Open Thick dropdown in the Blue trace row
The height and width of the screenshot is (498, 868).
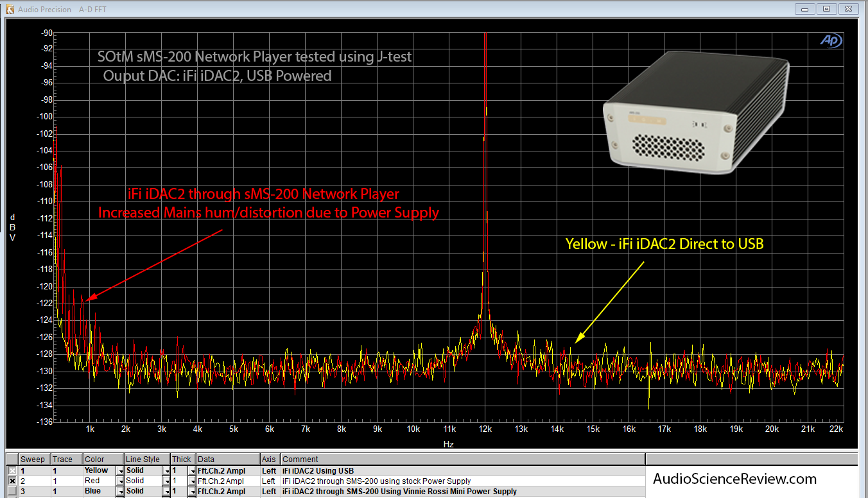pyautogui.click(x=191, y=492)
